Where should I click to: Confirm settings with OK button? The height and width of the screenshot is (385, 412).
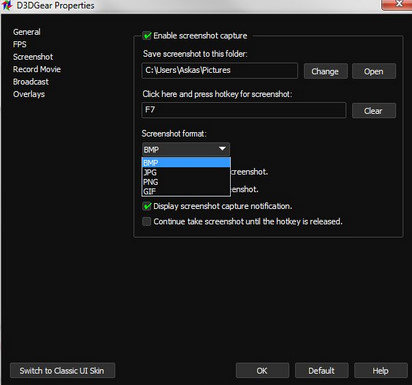(x=262, y=371)
